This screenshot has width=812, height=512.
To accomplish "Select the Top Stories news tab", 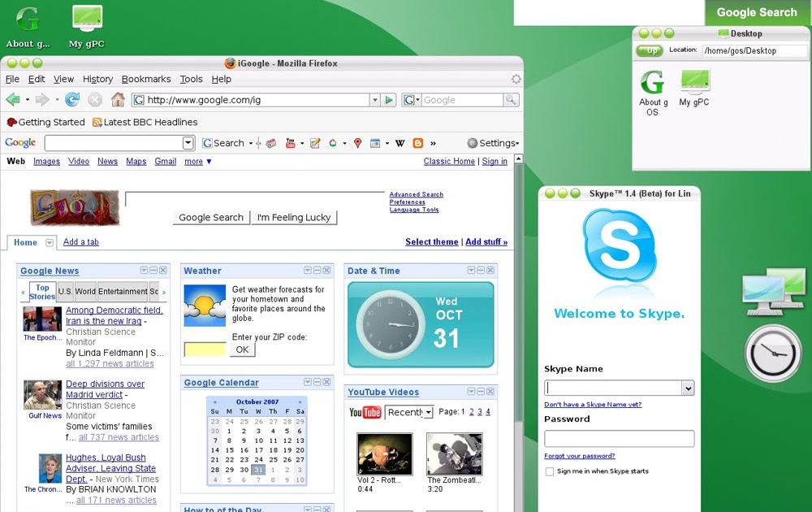I will (x=42, y=292).
